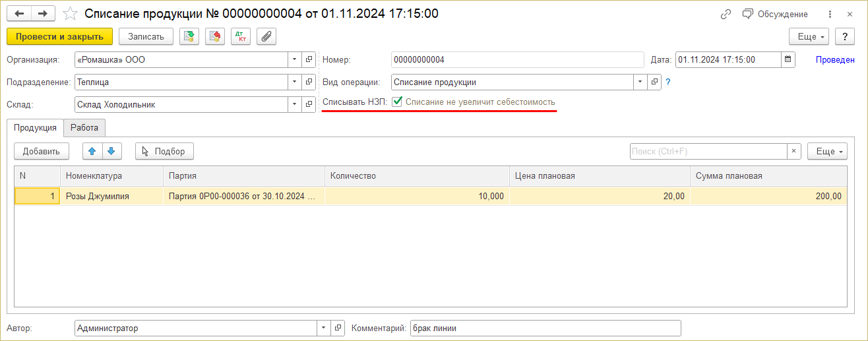Add document to favorites with the star
The height and width of the screenshot is (341, 868).
point(69,13)
